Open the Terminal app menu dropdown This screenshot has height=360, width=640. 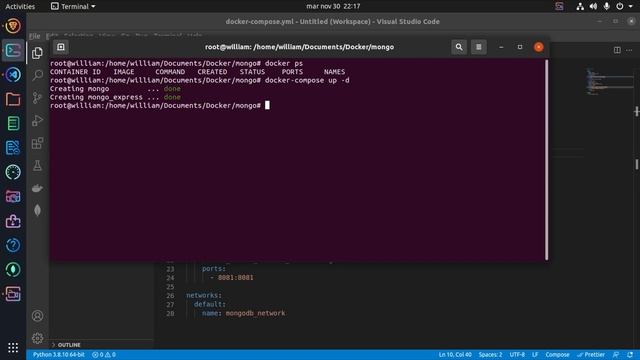tap(73, 7)
